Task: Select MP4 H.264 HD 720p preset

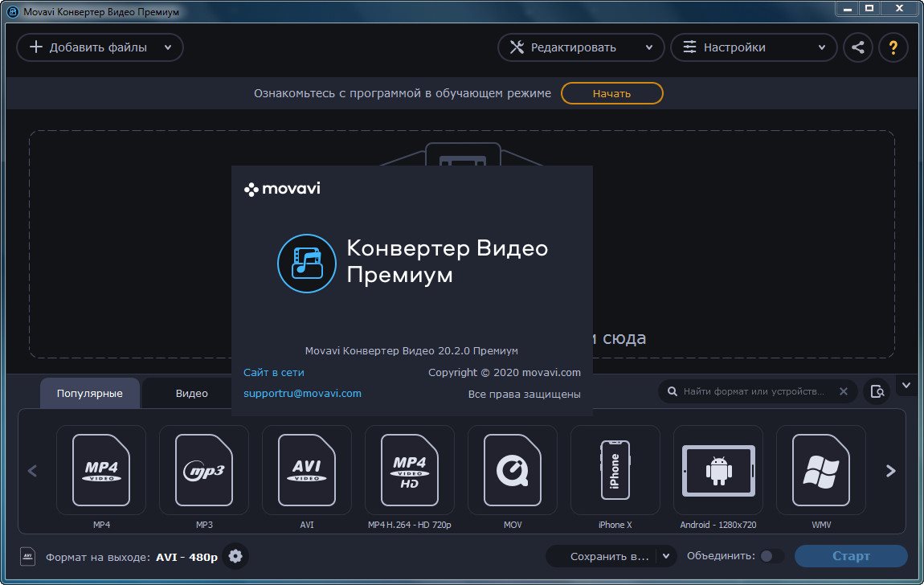Action: click(x=410, y=470)
